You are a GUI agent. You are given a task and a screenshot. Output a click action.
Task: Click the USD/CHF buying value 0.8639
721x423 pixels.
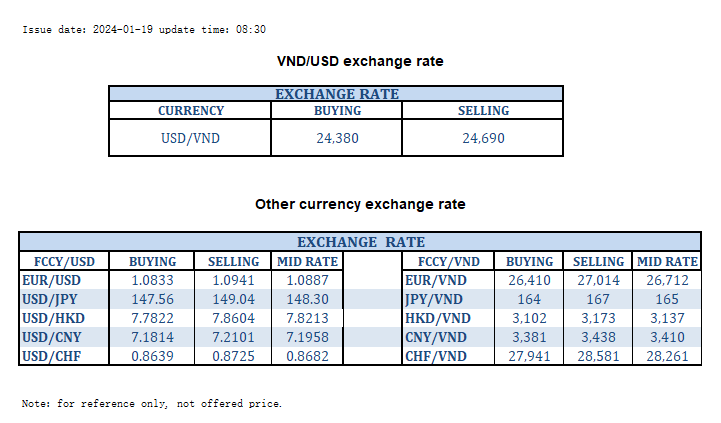[153, 356]
